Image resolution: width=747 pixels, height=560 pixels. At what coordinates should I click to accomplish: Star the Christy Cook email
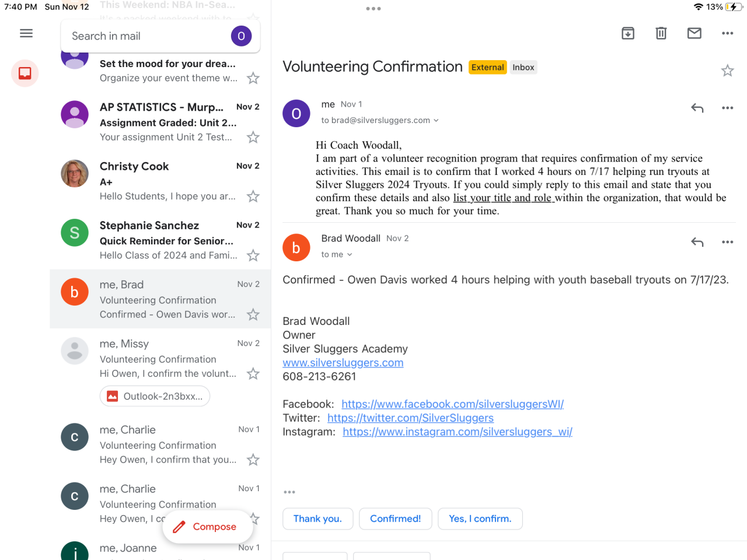[x=253, y=197]
